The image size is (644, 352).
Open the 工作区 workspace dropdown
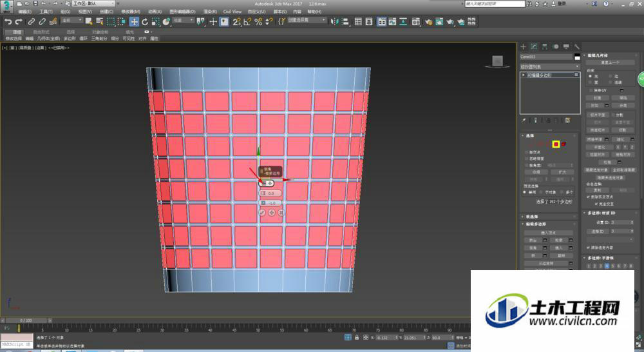point(95,3)
